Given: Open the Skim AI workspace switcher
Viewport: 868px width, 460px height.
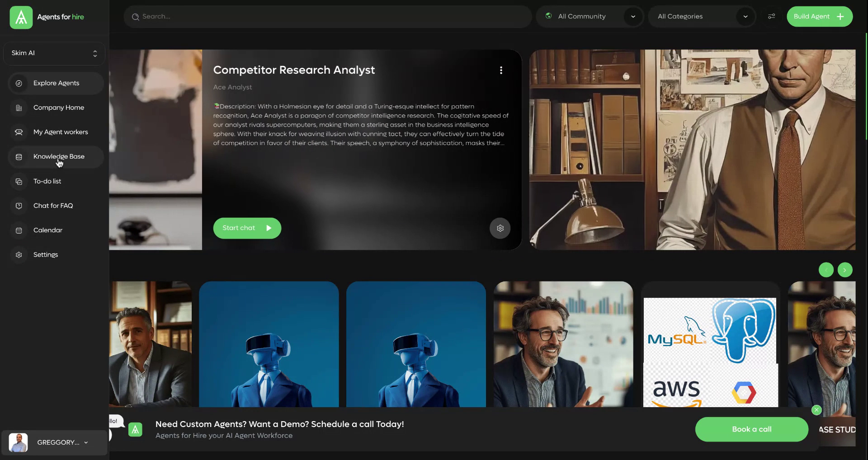Looking at the screenshot, I should pyautogui.click(x=54, y=53).
